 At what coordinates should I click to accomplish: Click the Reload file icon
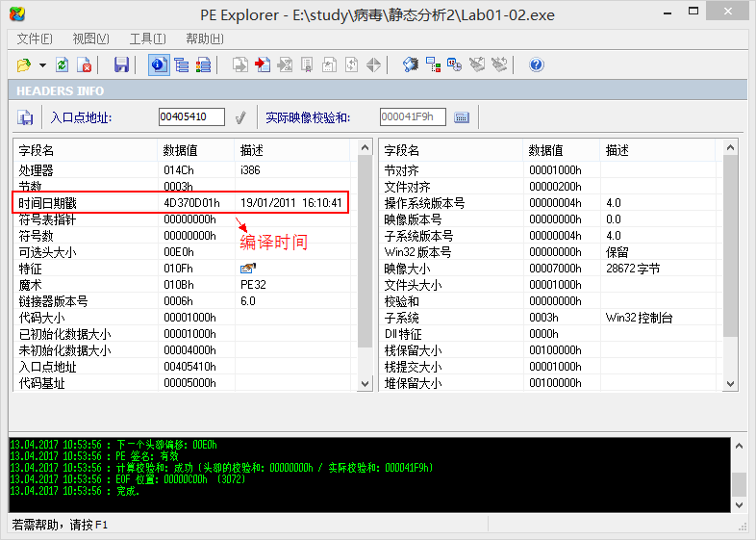tap(63, 65)
